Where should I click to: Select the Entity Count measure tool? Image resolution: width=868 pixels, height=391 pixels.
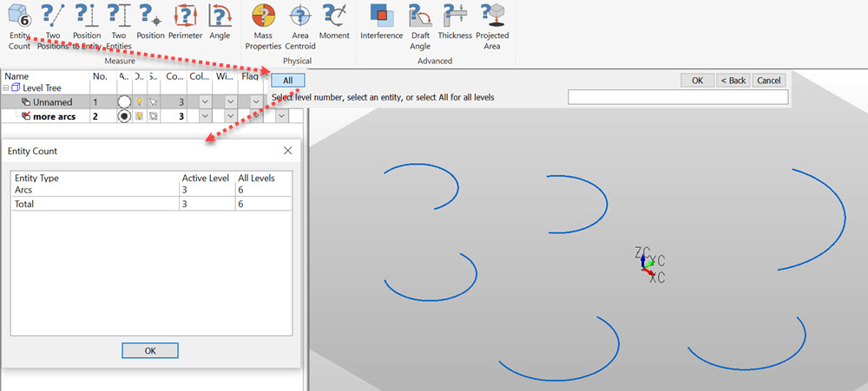(x=19, y=27)
